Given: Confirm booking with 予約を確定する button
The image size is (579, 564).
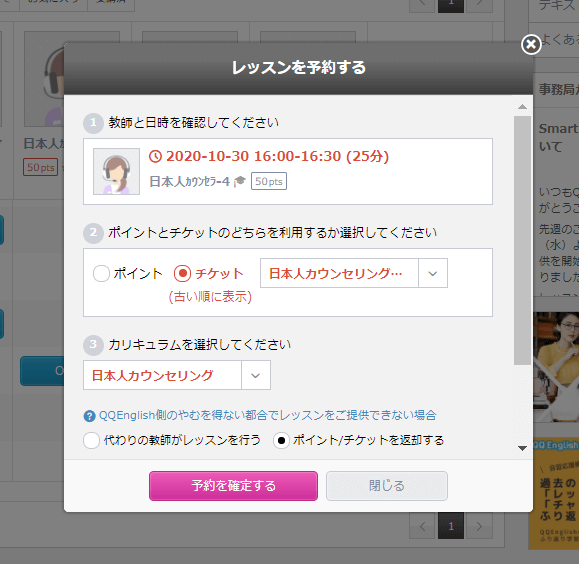Looking at the screenshot, I should [x=233, y=486].
